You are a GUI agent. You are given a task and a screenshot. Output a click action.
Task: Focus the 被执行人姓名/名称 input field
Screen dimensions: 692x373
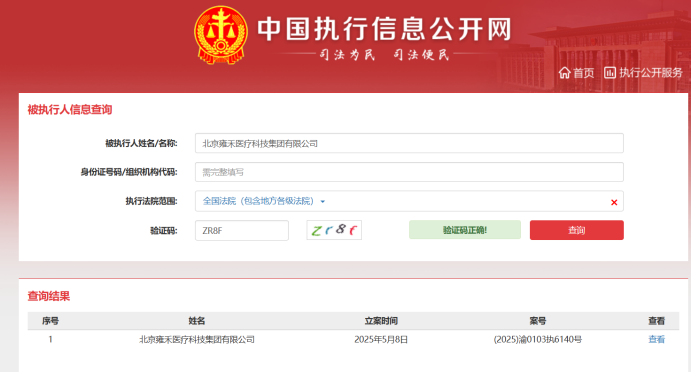pyautogui.click(x=409, y=143)
